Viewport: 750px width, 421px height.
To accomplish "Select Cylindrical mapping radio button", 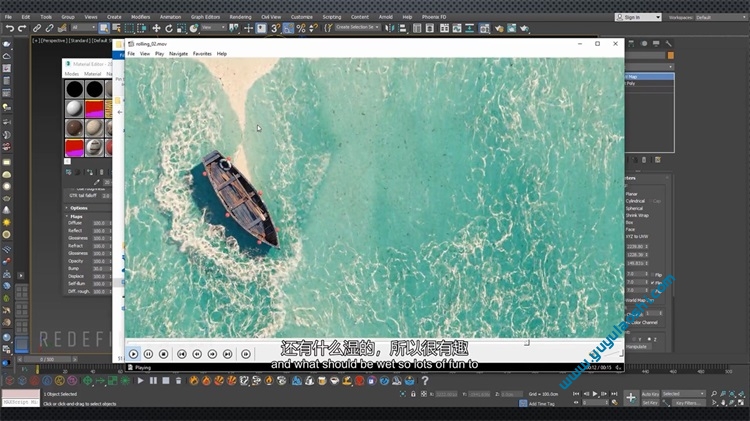I will coord(635,201).
